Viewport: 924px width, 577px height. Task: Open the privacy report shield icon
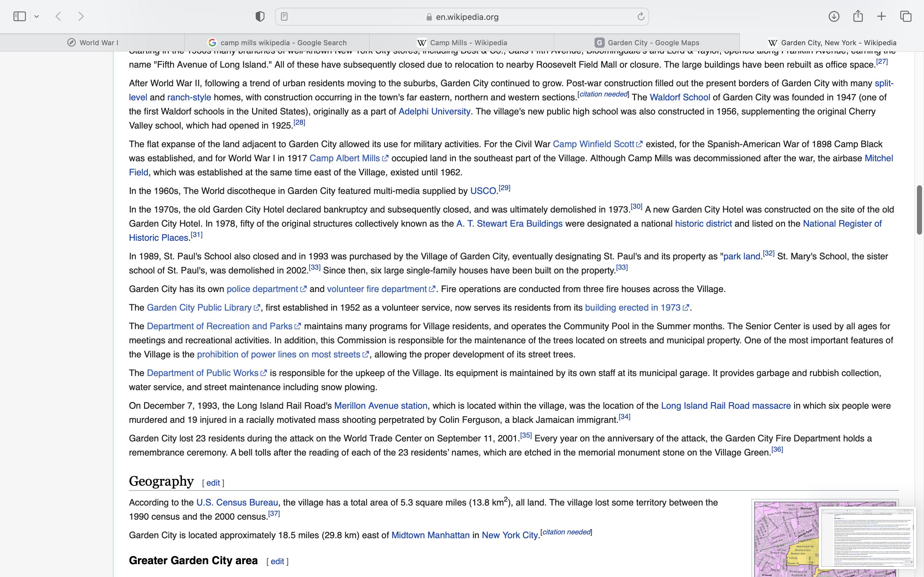tap(260, 16)
